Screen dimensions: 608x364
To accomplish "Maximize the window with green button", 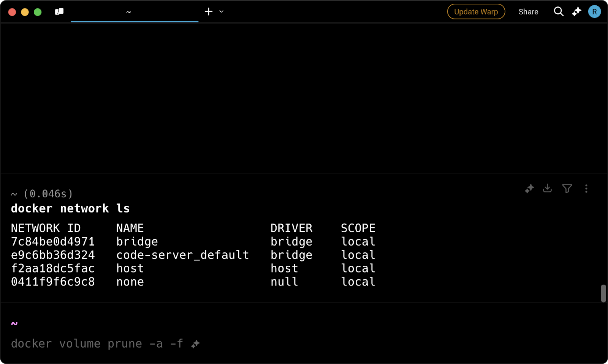I will (x=38, y=12).
